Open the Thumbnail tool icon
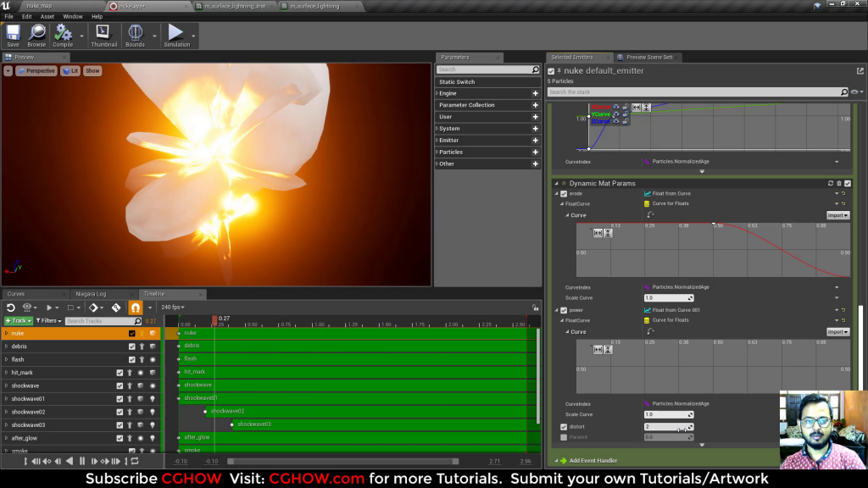 103,34
